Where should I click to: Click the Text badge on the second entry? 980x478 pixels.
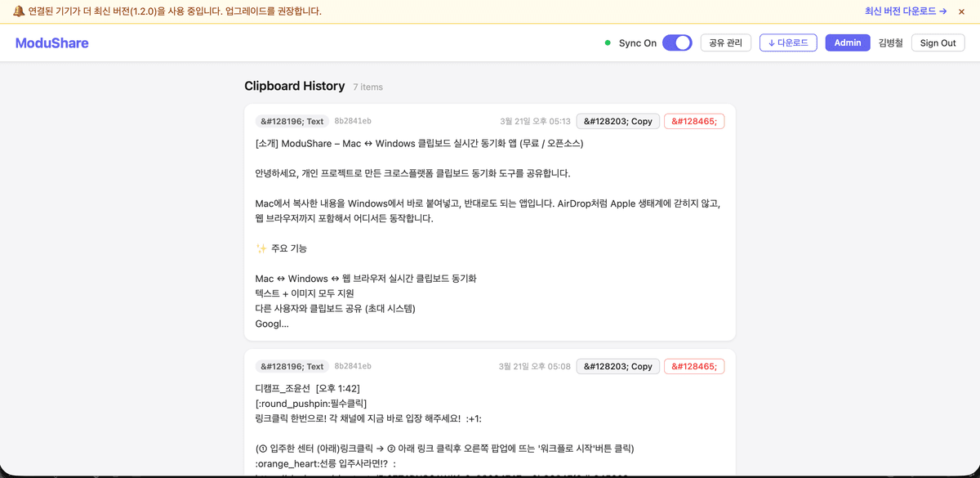292,367
